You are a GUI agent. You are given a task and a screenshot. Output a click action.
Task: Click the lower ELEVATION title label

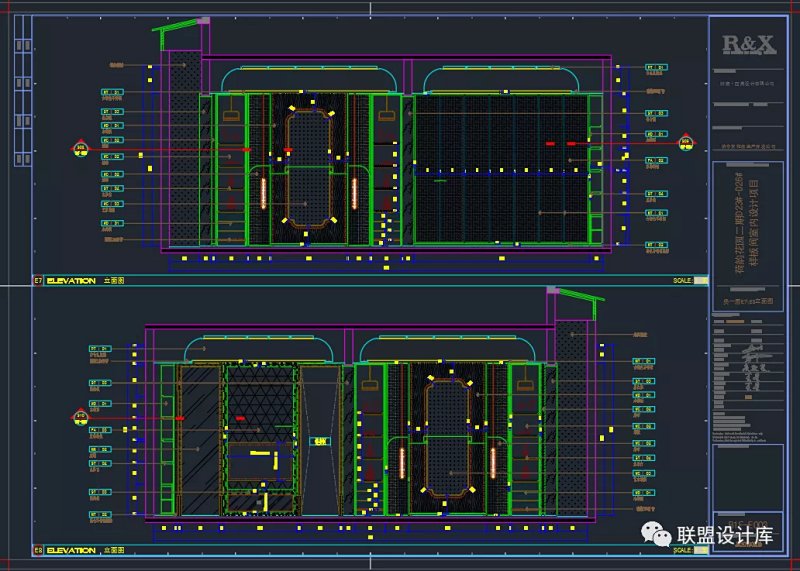[71, 549]
